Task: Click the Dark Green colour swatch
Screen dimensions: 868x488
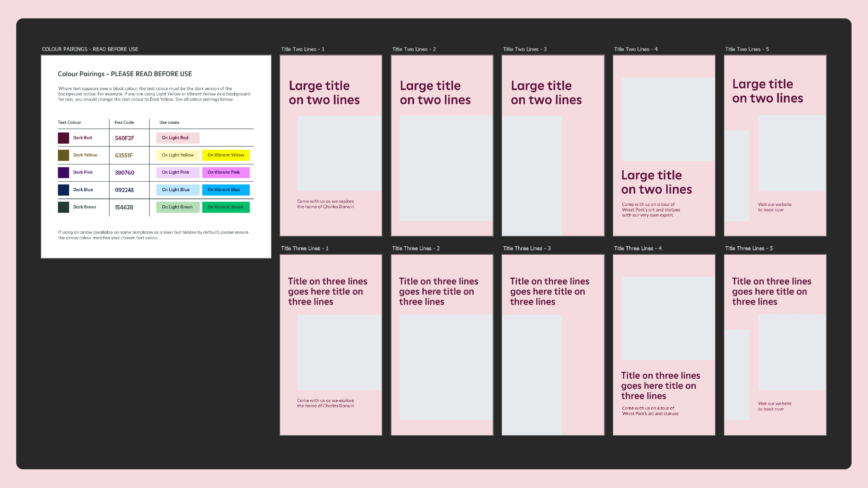Action: tap(63, 207)
